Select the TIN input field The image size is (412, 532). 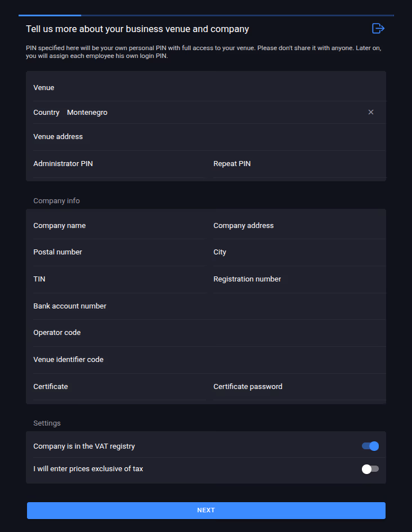(119, 280)
